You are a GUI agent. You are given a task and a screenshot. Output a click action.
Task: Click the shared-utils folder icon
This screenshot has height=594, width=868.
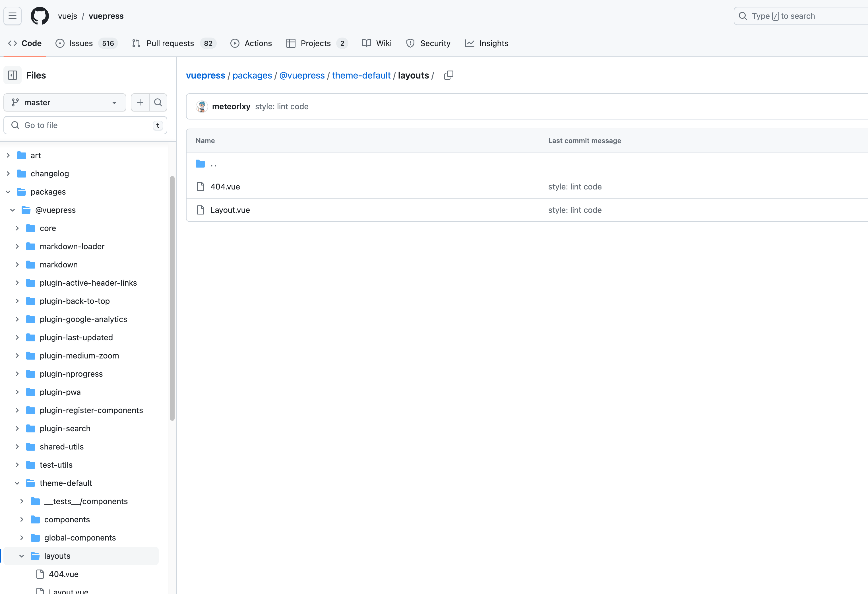click(31, 446)
